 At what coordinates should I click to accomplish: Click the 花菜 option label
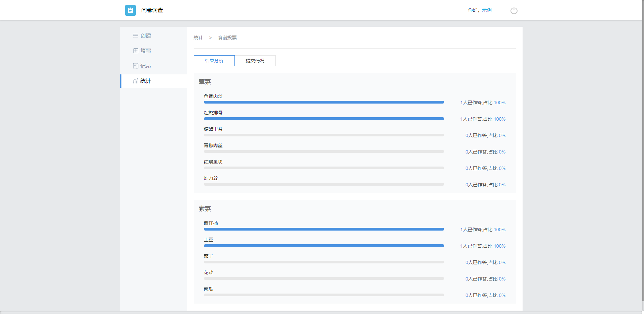tap(208, 272)
